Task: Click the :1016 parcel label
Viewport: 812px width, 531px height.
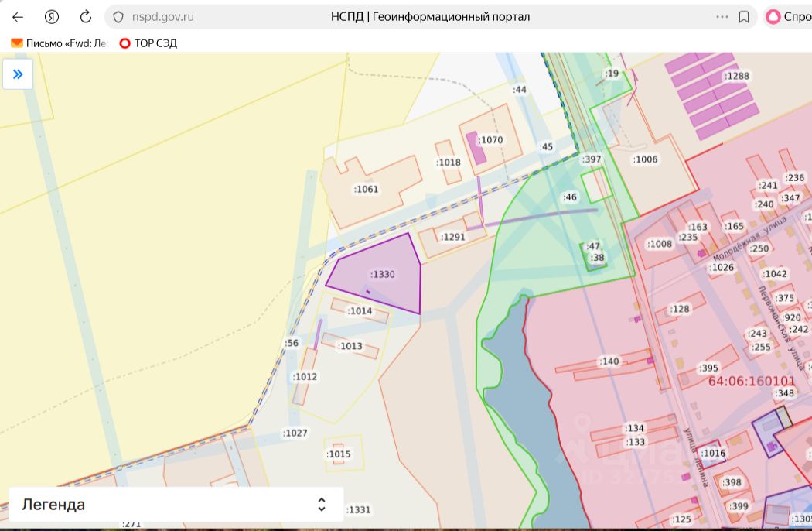Action: [x=714, y=454]
